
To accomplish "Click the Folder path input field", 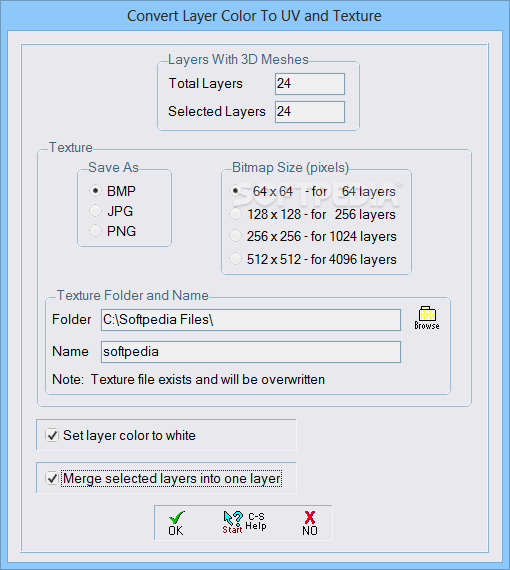I will click(251, 320).
